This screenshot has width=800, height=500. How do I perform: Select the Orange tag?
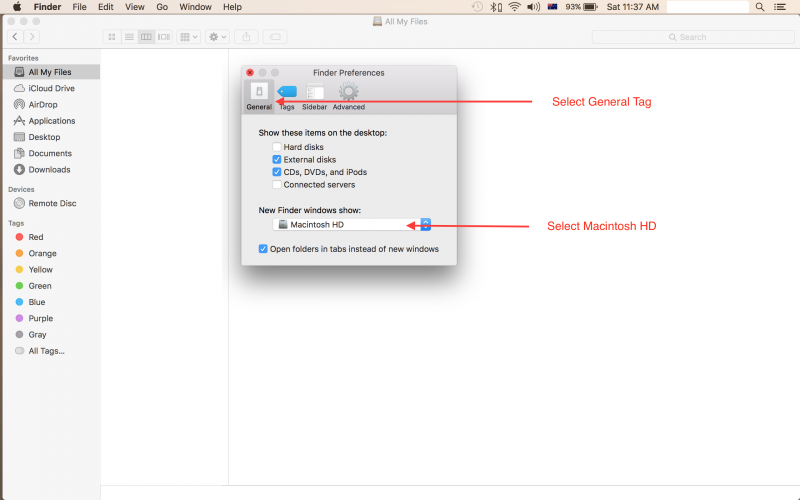51,254
